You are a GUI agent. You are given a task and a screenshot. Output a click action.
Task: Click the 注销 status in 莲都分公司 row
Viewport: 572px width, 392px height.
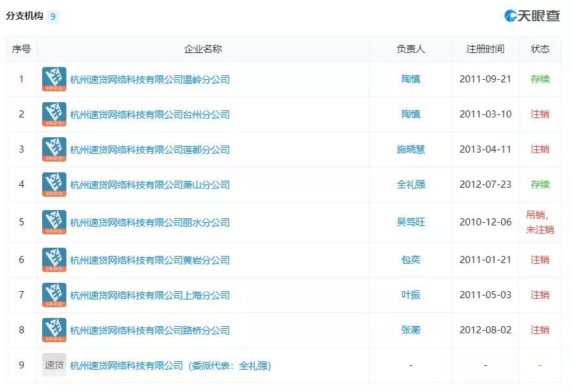click(x=540, y=149)
